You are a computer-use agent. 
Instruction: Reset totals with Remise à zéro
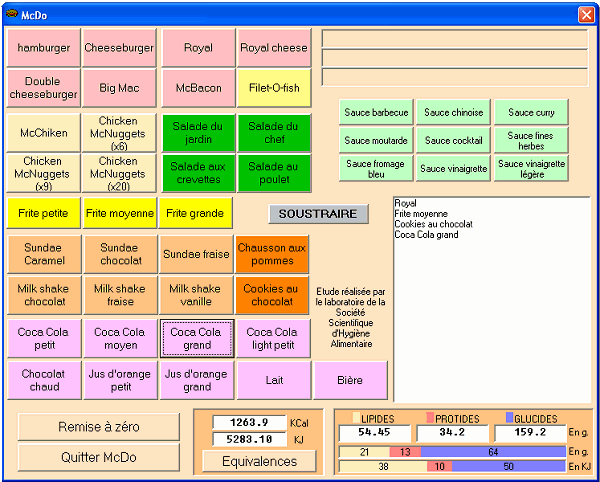tap(99, 427)
